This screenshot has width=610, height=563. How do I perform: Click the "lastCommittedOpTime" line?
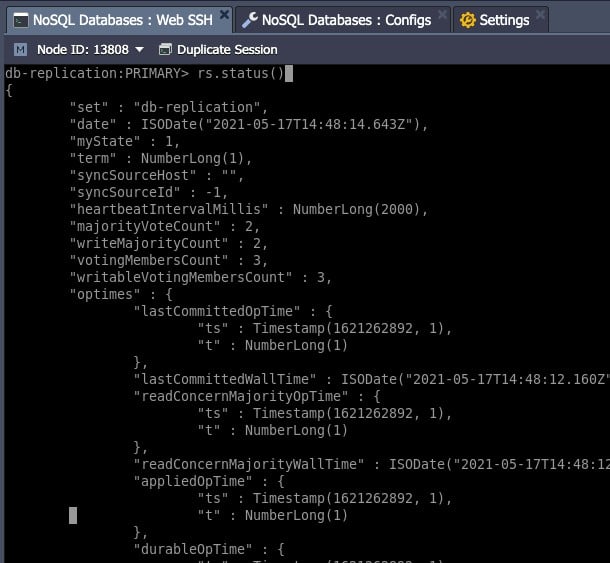(233, 311)
